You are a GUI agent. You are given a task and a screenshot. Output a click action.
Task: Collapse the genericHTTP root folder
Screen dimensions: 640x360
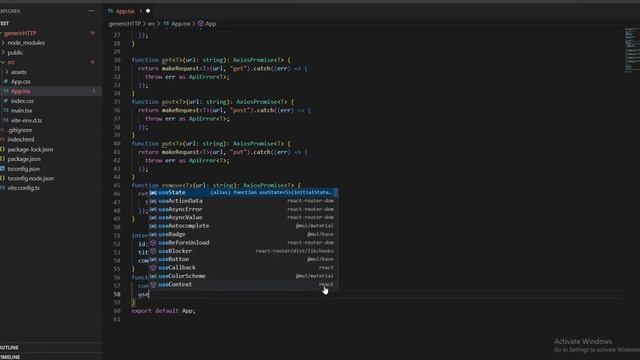click(20, 33)
